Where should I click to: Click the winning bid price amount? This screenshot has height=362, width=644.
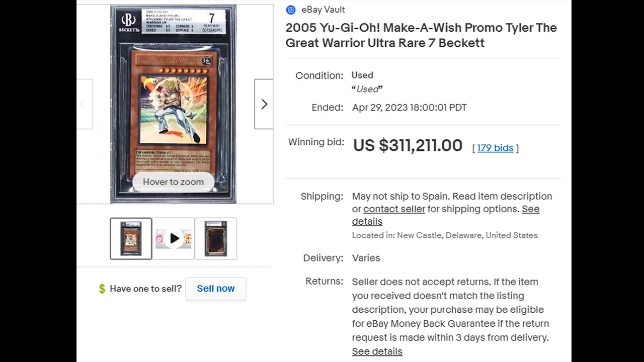click(x=408, y=146)
